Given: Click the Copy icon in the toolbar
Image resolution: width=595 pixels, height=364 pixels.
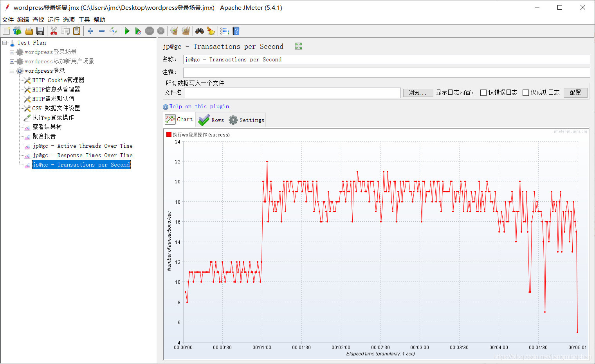Looking at the screenshot, I should [x=65, y=31].
